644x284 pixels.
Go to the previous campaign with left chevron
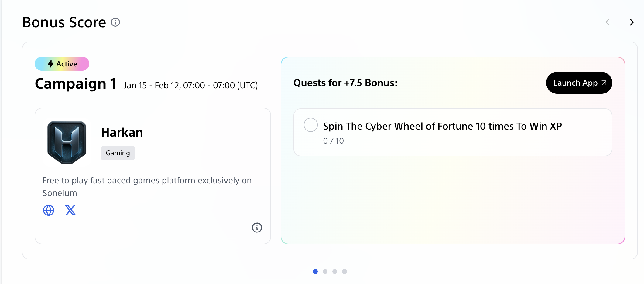point(608,22)
